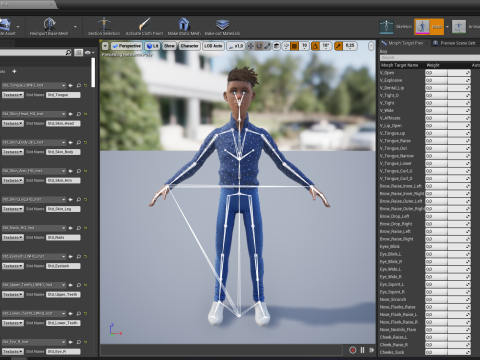
Task: Open the grid snap value 10 dropdown
Action: (x=304, y=46)
